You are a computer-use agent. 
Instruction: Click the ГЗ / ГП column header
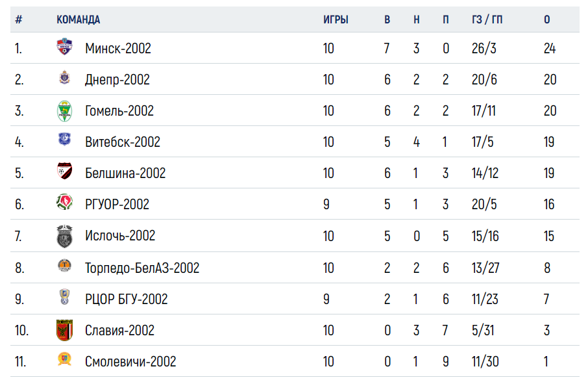pos(487,19)
